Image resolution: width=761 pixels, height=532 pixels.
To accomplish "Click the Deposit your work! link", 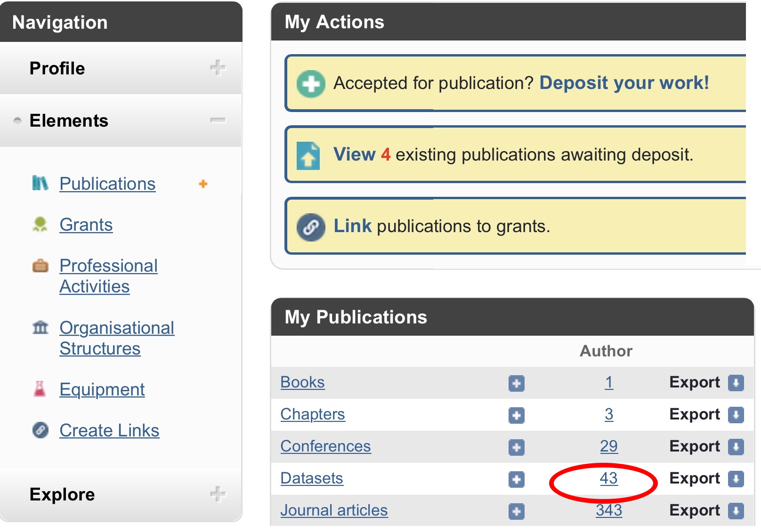I will [623, 83].
